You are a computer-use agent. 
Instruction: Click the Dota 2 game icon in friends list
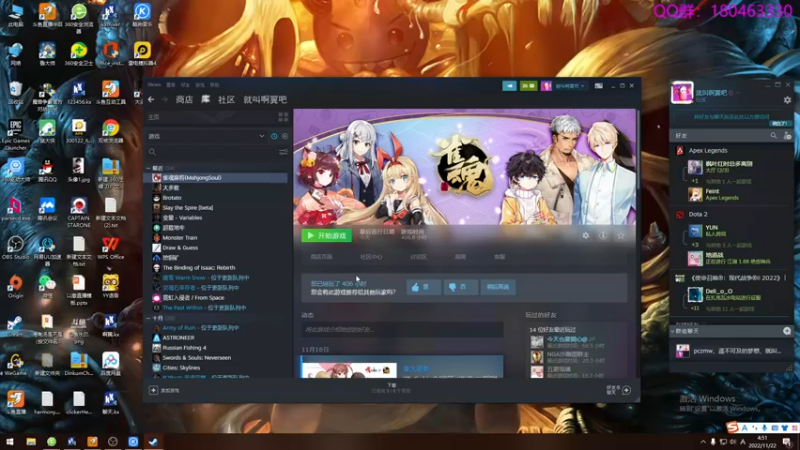(680, 214)
